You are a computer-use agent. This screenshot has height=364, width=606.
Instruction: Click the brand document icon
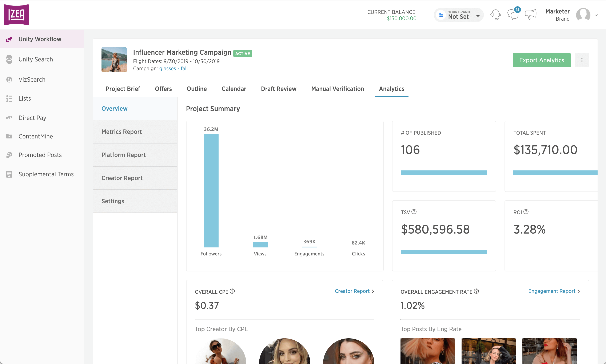click(x=441, y=15)
